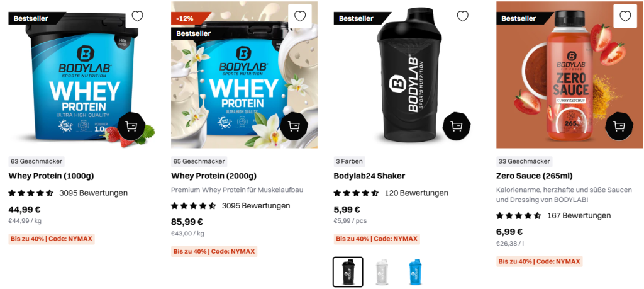
Task: Add Bodylab24 Shaker to shopping cart
Action: [x=457, y=126]
